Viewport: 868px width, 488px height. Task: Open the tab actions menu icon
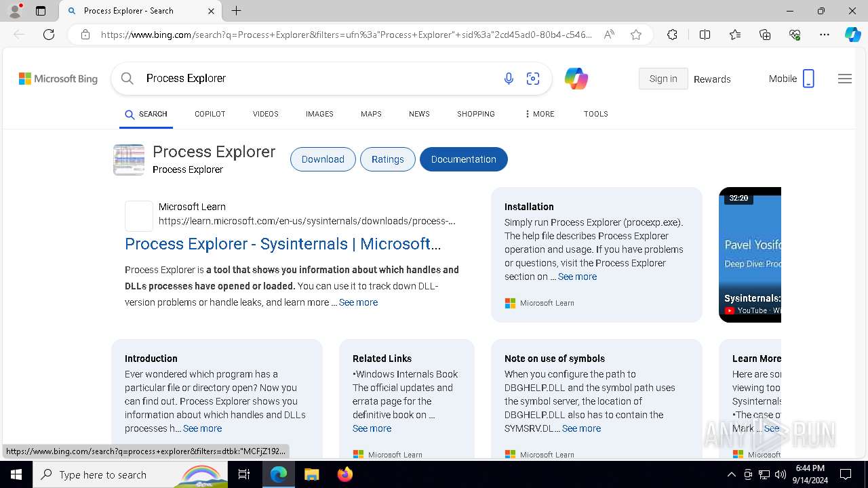coord(41,11)
